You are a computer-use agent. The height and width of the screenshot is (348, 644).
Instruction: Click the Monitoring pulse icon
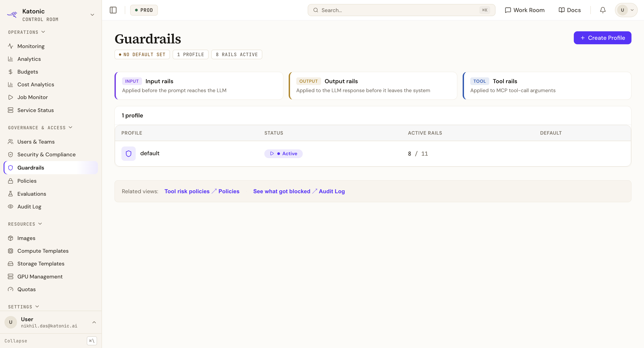point(11,46)
